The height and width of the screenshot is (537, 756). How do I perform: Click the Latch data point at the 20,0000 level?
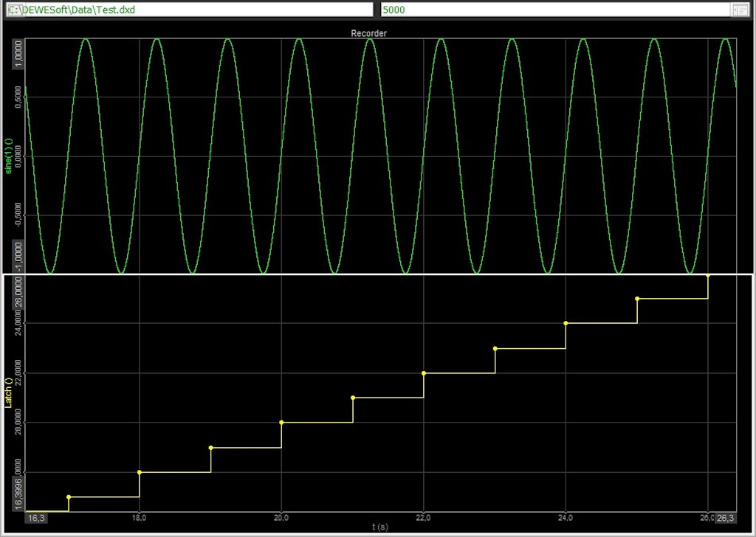point(281,423)
